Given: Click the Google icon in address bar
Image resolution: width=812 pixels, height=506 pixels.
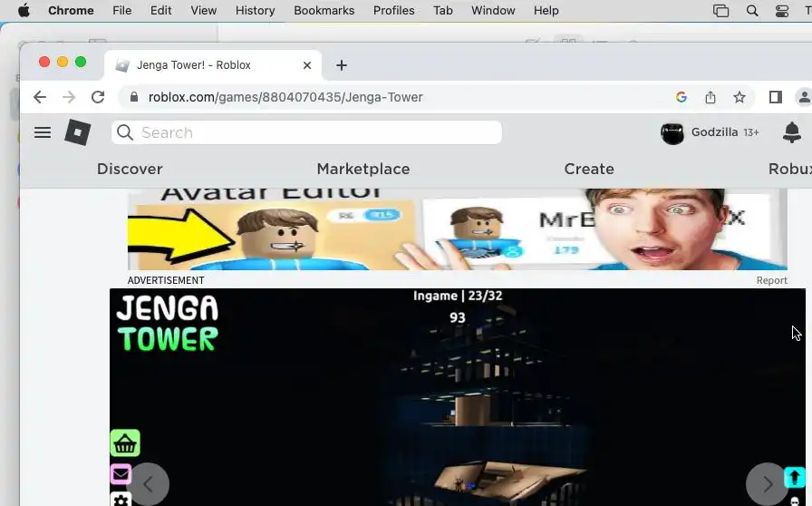Looking at the screenshot, I should coord(681,97).
